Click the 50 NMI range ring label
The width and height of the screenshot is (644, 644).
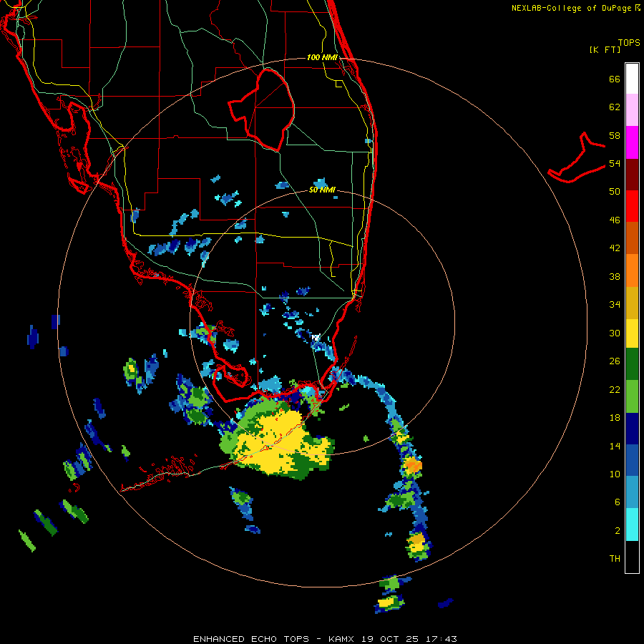point(322,190)
